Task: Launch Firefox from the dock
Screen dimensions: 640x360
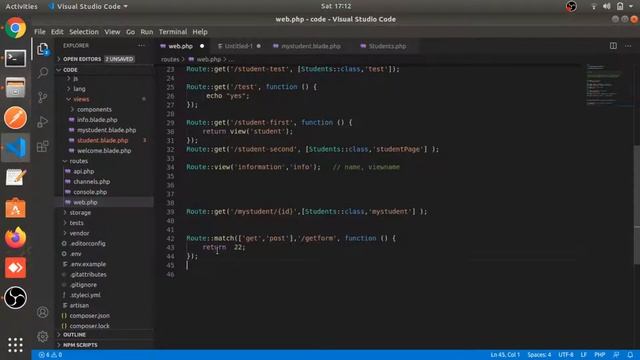Action: tap(16, 238)
